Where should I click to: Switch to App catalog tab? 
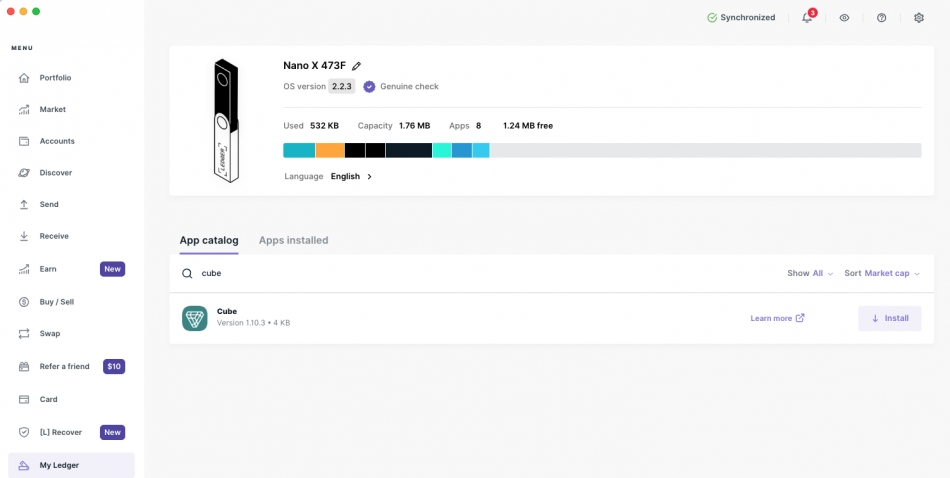tap(209, 241)
